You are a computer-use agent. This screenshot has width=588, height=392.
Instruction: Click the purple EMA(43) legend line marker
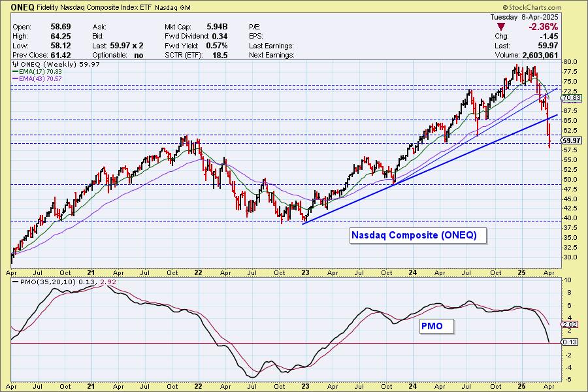pyautogui.click(x=16, y=79)
